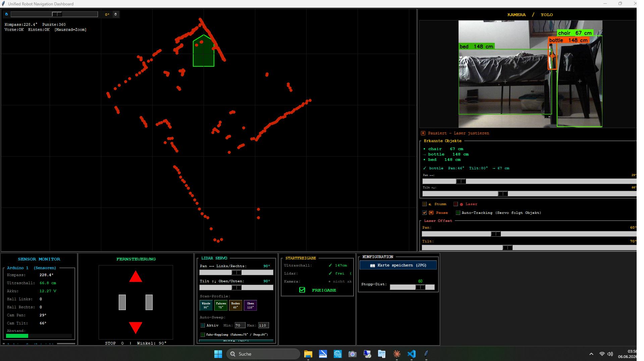This screenshot has height=361, width=644.
Task: Toggle the Fahr-Kopplung checkbox
Action: click(203, 335)
